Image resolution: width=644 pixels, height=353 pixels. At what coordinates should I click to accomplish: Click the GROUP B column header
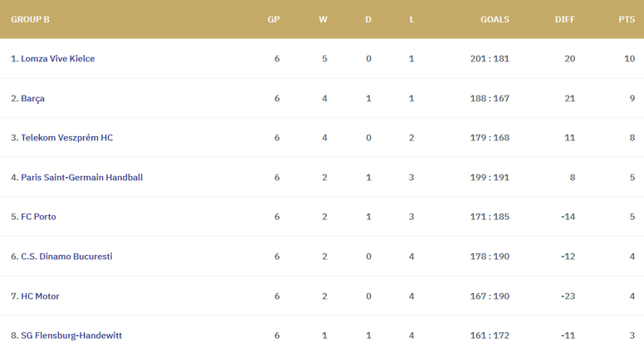[30, 19]
